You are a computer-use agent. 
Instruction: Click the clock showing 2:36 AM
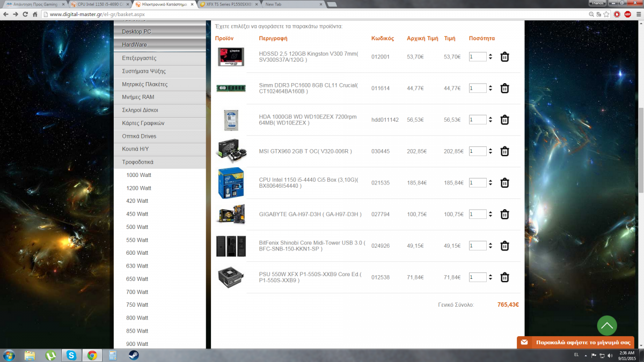click(x=626, y=352)
